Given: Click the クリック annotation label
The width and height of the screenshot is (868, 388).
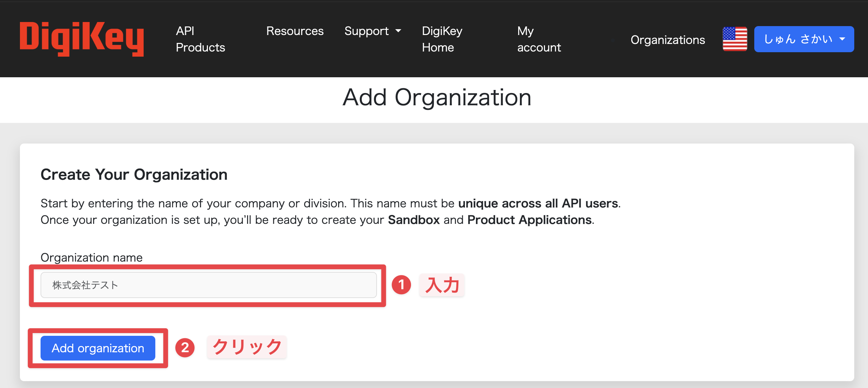Looking at the screenshot, I should pyautogui.click(x=247, y=347).
